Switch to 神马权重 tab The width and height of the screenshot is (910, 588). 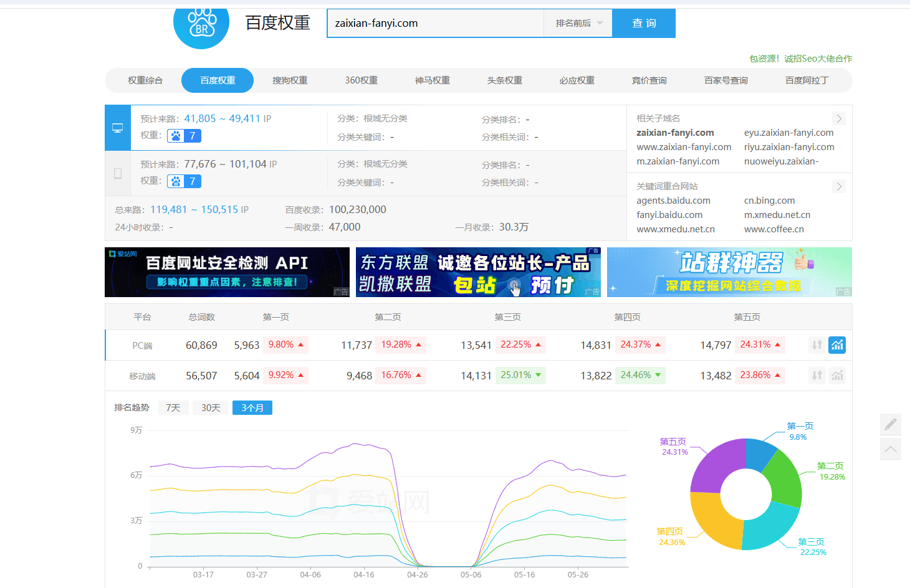(433, 80)
